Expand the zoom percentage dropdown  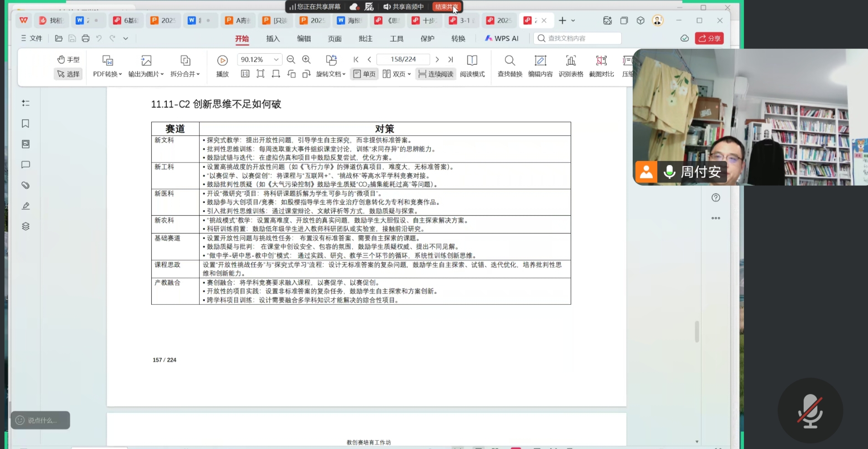[276, 60]
